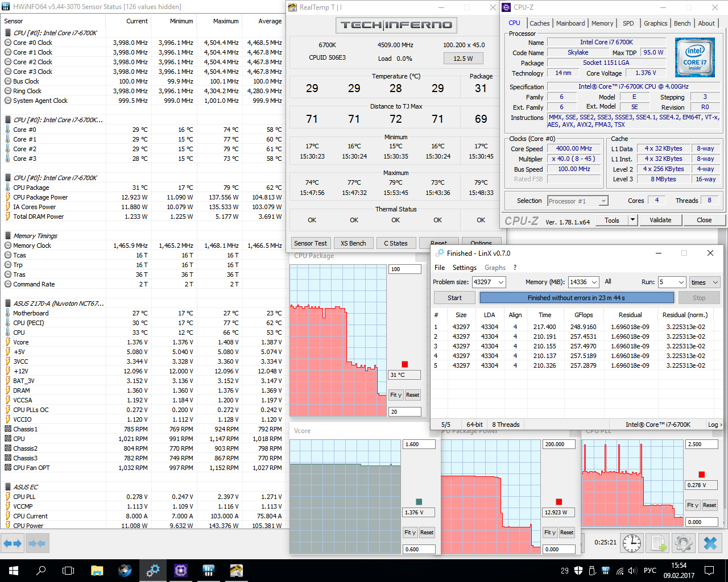
Task: Expand the Log panel in LinX
Action: (715, 425)
